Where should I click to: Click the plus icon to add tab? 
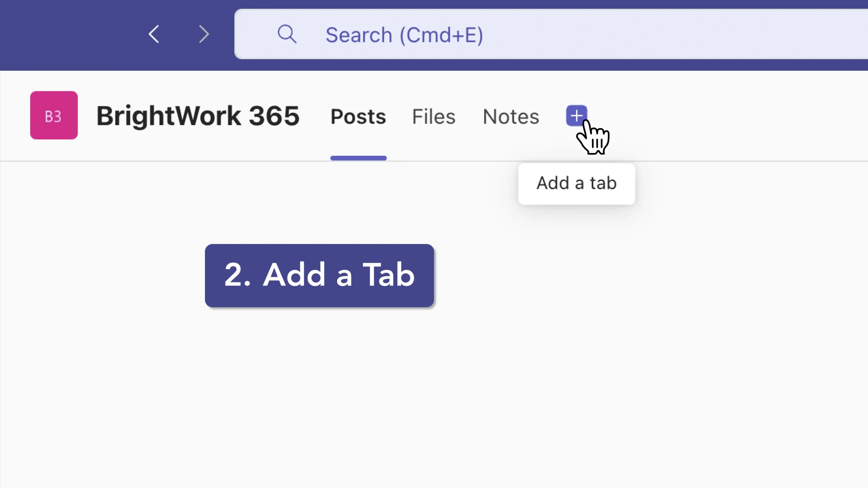point(576,116)
